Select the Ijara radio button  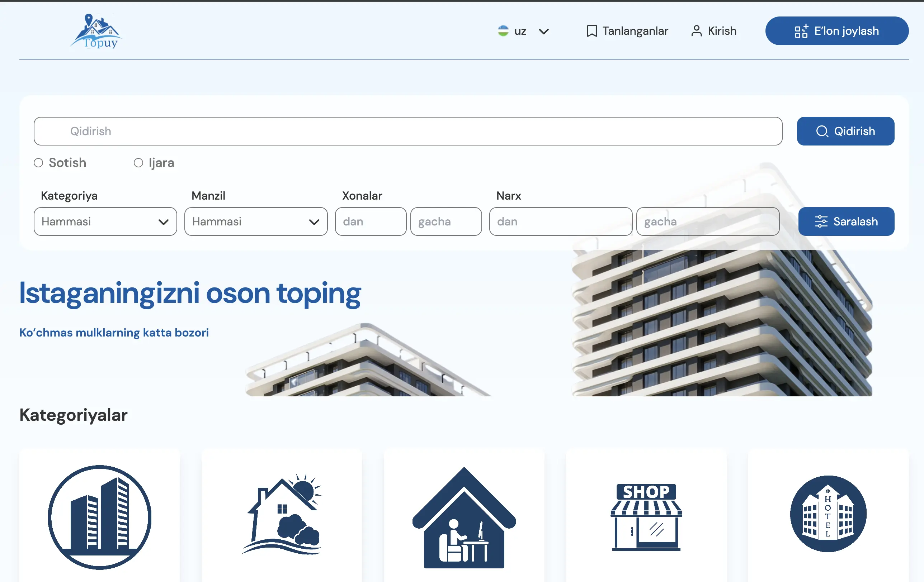coord(138,163)
